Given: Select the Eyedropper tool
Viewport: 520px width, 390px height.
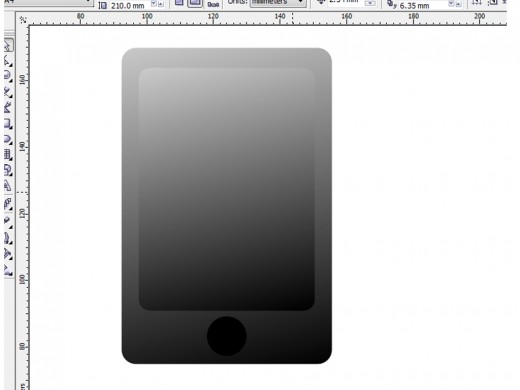Looking at the screenshot, I should coord(8,221).
